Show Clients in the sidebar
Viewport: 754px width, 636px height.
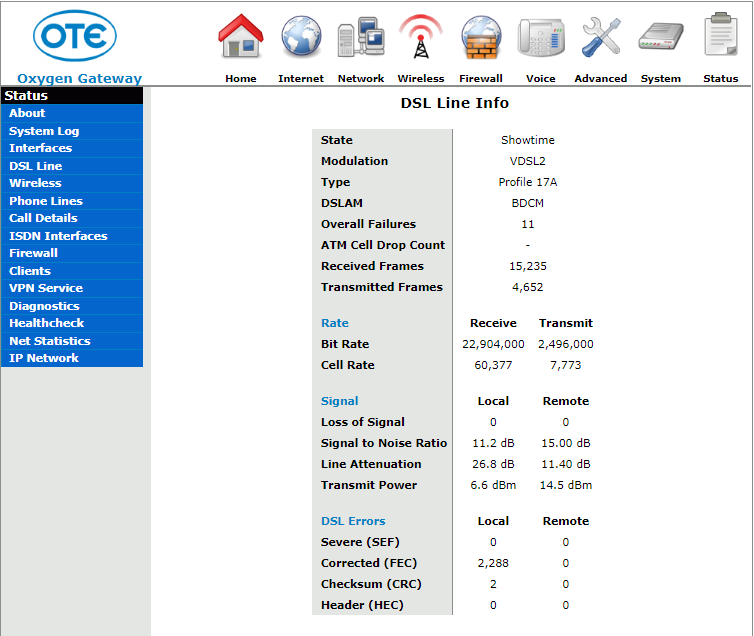72,271
